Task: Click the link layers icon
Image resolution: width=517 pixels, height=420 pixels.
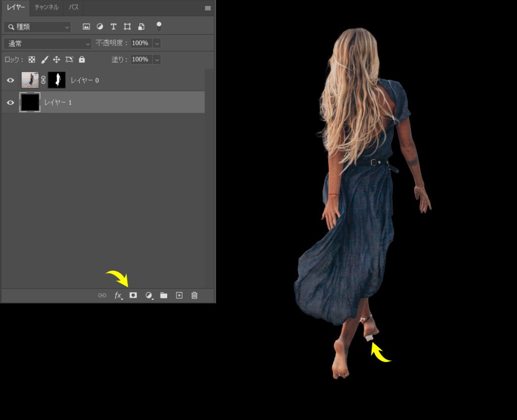Action: pyautogui.click(x=102, y=295)
